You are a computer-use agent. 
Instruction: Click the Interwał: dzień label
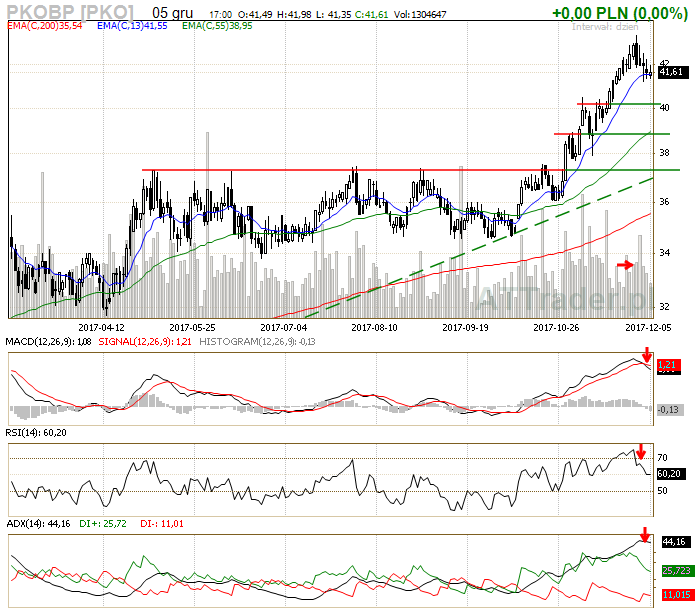click(x=605, y=27)
